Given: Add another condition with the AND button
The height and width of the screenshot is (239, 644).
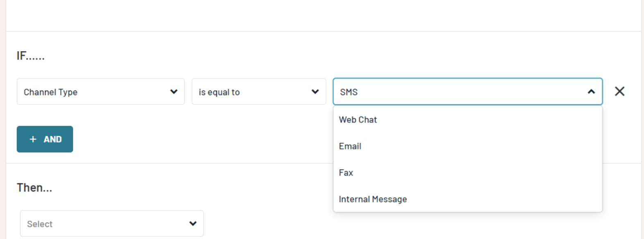Looking at the screenshot, I should [45, 139].
